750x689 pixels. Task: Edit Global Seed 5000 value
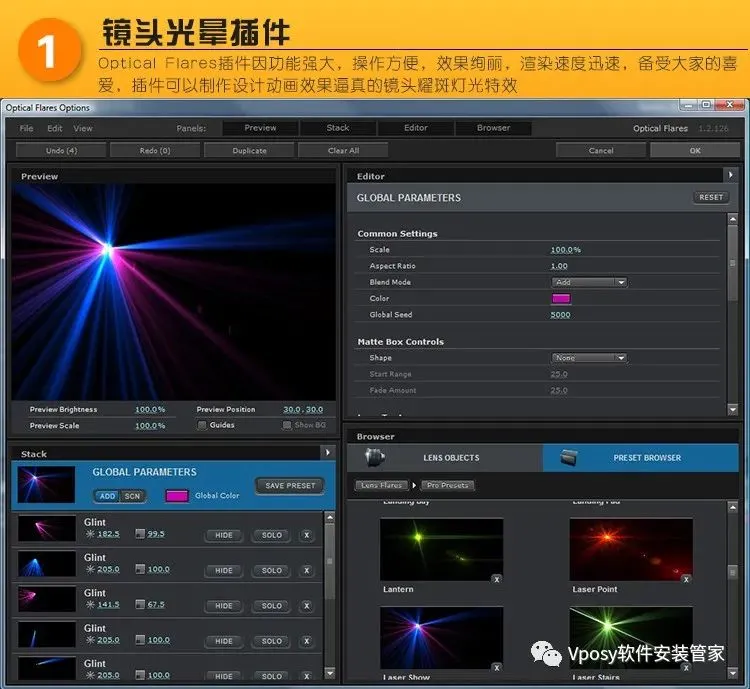tap(560, 315)
